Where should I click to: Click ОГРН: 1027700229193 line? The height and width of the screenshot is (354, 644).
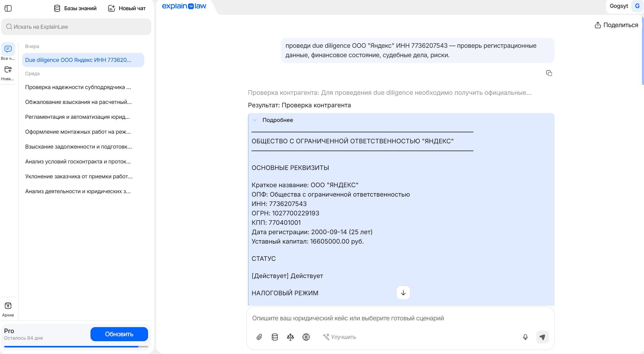tap(285, 213)
